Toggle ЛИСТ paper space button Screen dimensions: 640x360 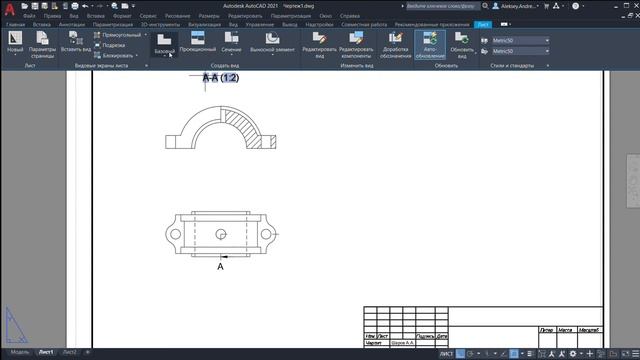[x=446, y=354]
